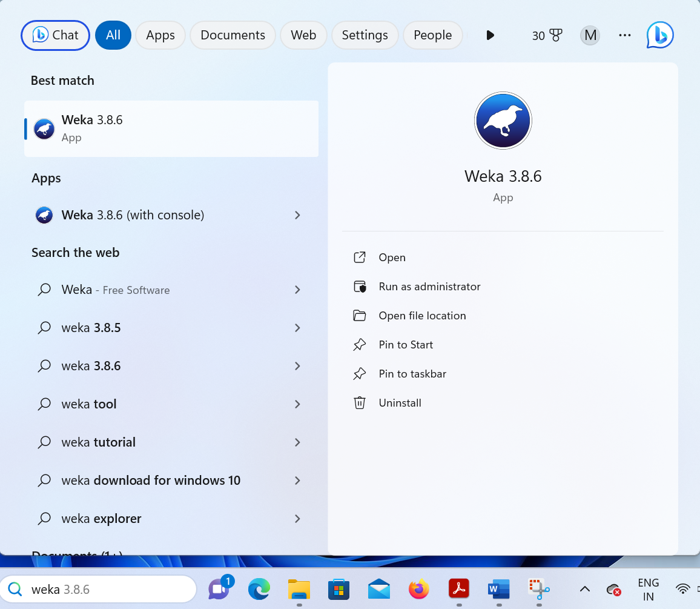The height and width of the screenshot is (609, 700).
Task: Open Snipping Tool from the taskbar
Action: point(539,590)
